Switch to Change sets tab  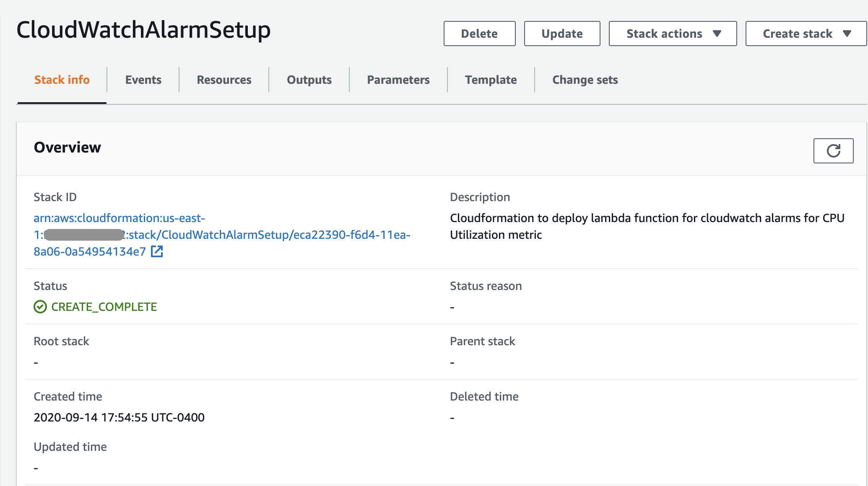(x=585, y=80)
